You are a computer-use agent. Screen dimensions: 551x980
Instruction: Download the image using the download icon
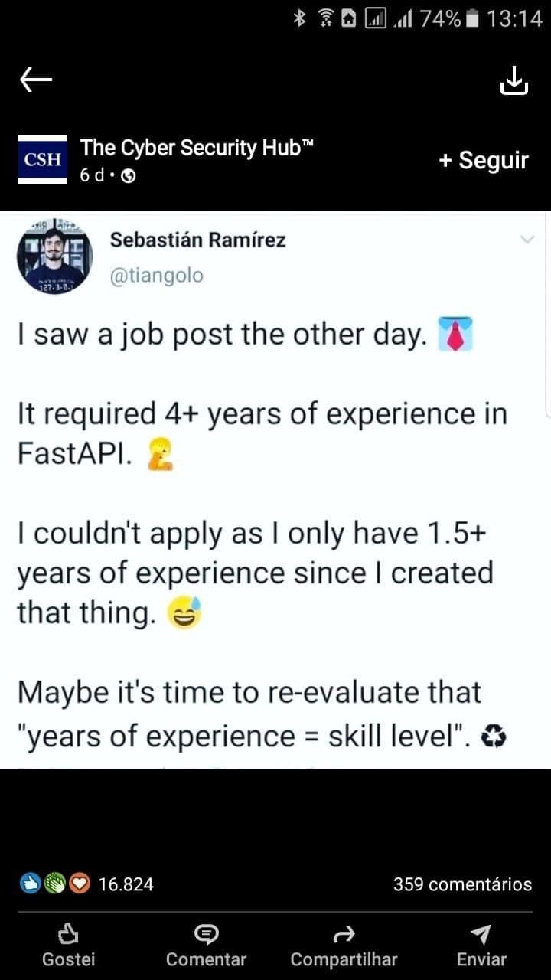click(514, 80)
